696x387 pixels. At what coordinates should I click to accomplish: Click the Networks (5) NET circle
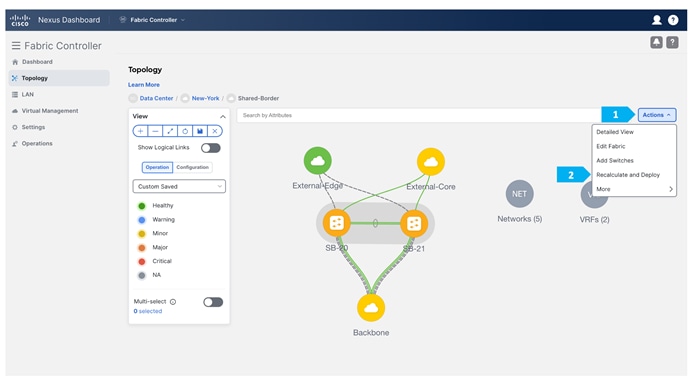point(519,194)
